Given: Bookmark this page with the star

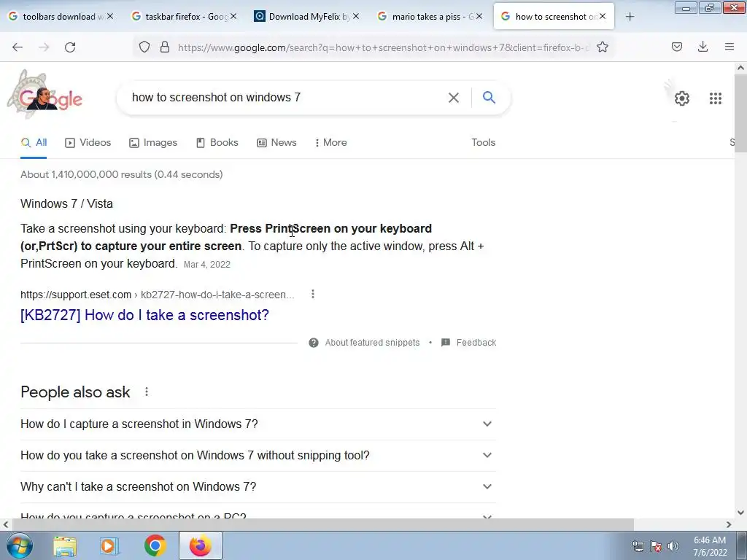Looking at the screenshot, I should [x=603, y=47].
